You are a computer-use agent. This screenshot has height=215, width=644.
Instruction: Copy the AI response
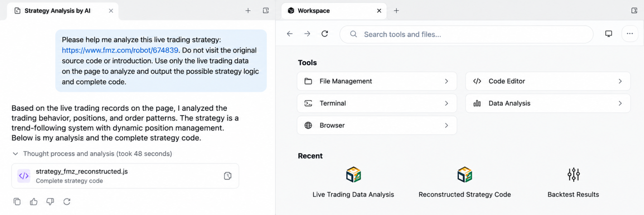click(17, 202)
